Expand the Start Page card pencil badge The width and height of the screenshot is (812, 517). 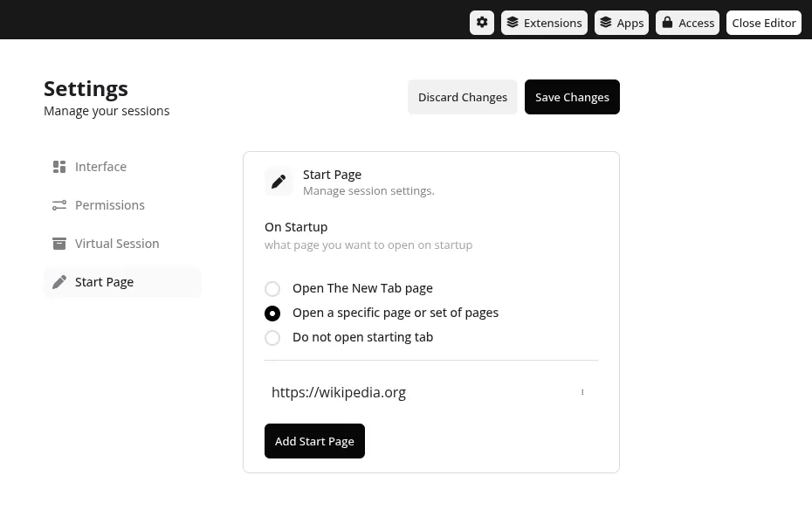279,181
